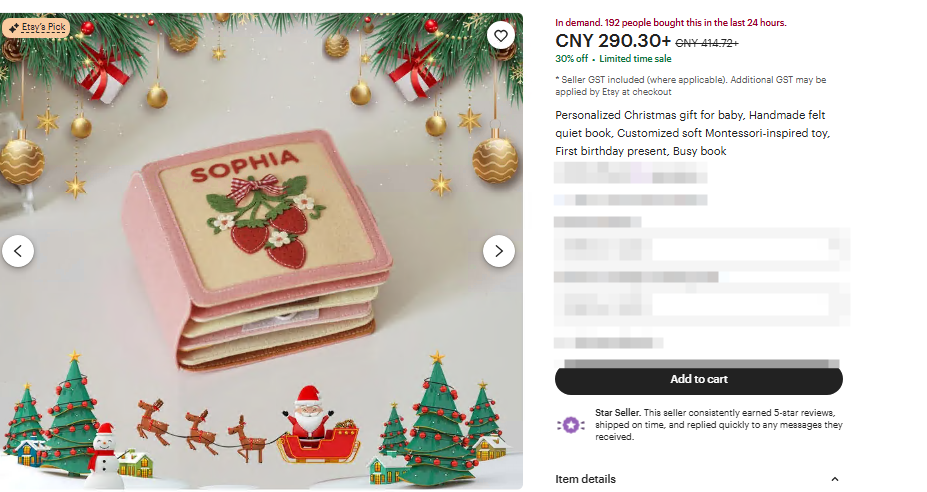Screen dimensions: 927x492
Task: Click the dark bar above Add to cart
Action: 702,363
